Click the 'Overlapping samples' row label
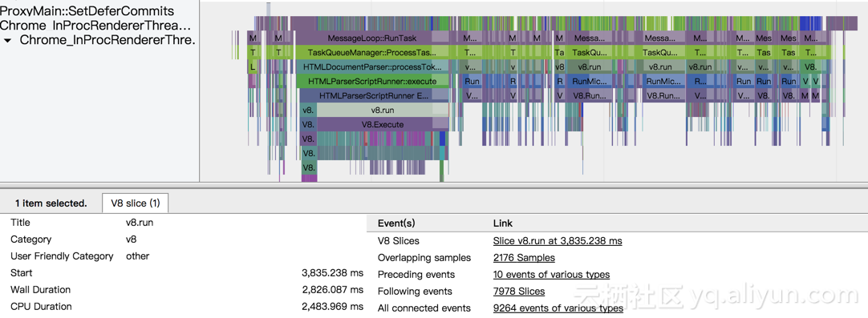Screen dimensions: 868x318 (424, 258)
